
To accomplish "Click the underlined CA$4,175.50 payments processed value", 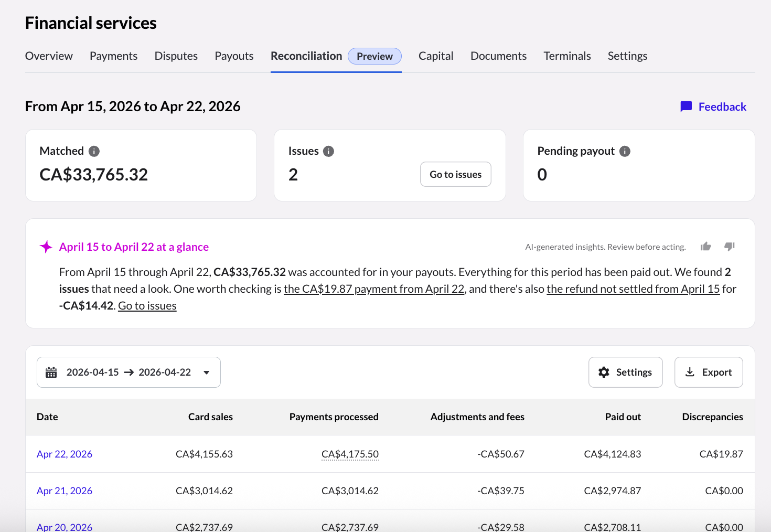I will point(350,454).
